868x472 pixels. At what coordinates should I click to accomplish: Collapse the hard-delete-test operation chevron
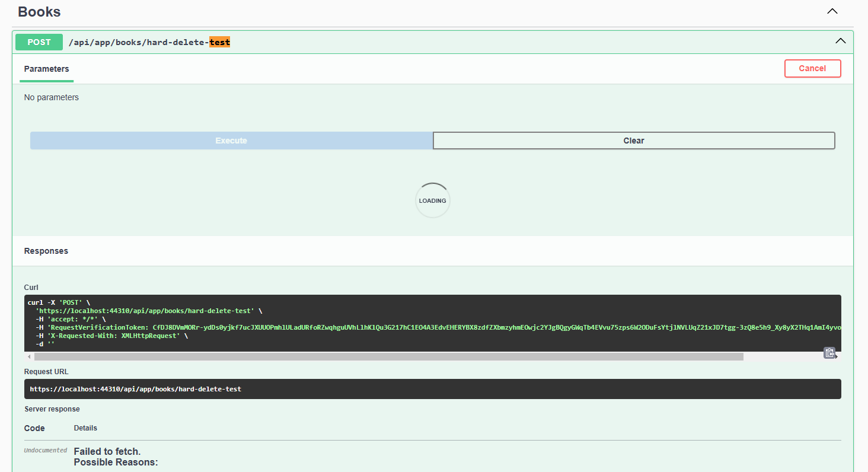click(x=840, y=42)
